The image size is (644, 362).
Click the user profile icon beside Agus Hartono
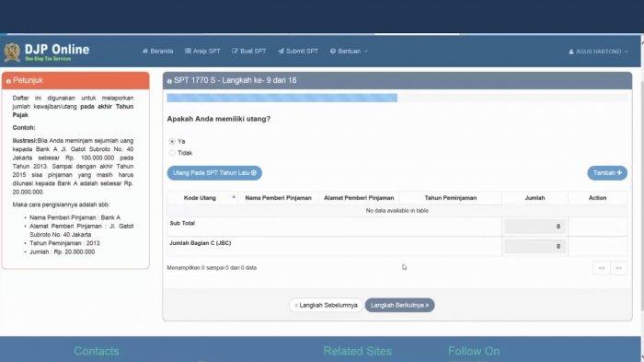[x=571, y=52]
